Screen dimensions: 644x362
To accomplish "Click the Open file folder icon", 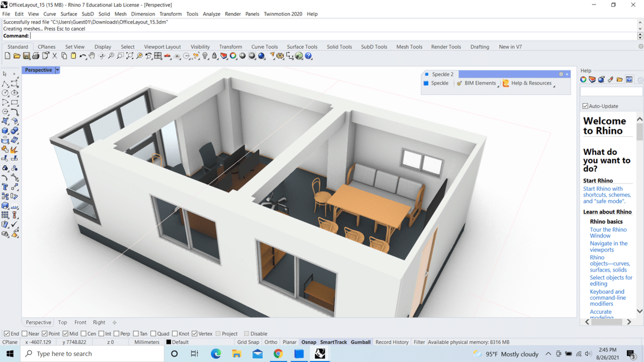I will tap(17, 56).
